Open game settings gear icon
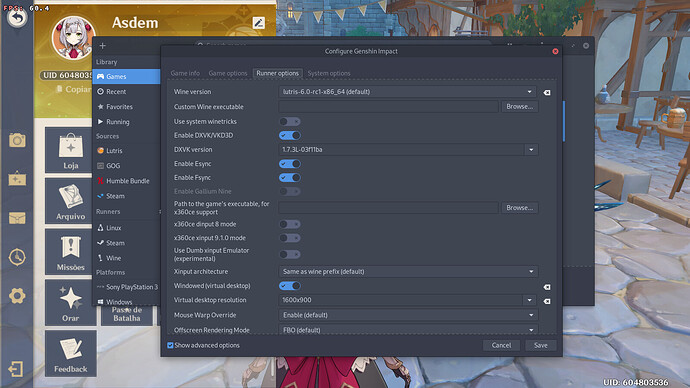Image resolution: width=690 pixels, height=388 pixels. point(17,296)
